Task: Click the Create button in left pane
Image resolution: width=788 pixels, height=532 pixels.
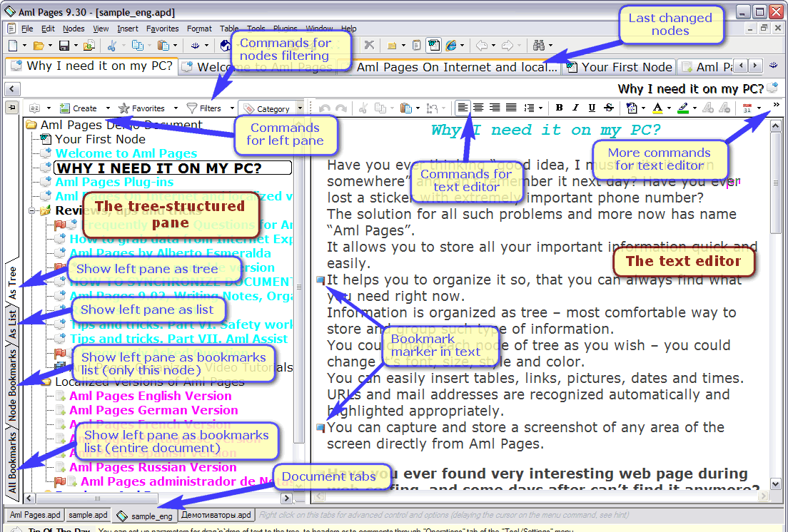Action: pos(79,108)
